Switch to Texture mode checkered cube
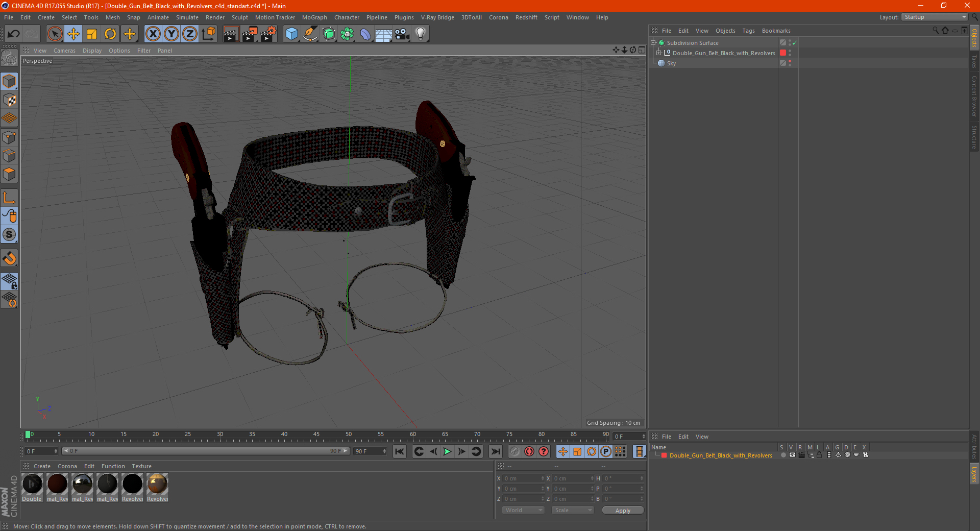The width and height of the screenshot is (980, 531). (10, 100)
